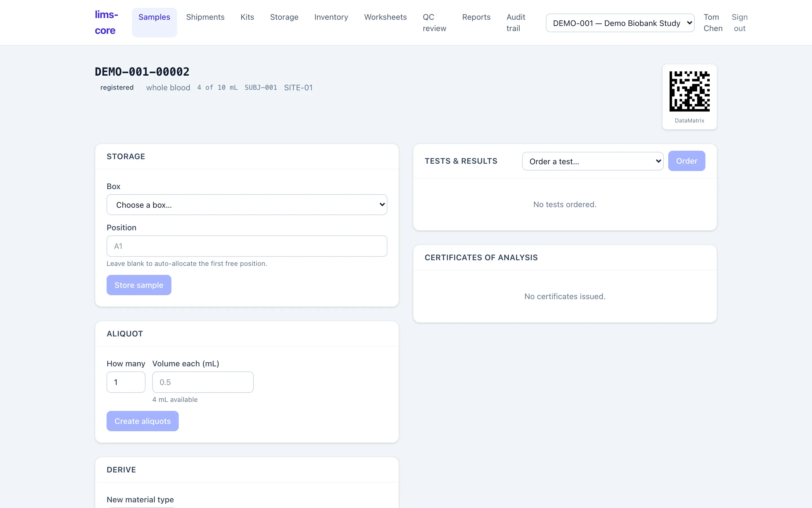The image size is (812, 508).
Task: Click the Box field label
Action: point(113,187)
